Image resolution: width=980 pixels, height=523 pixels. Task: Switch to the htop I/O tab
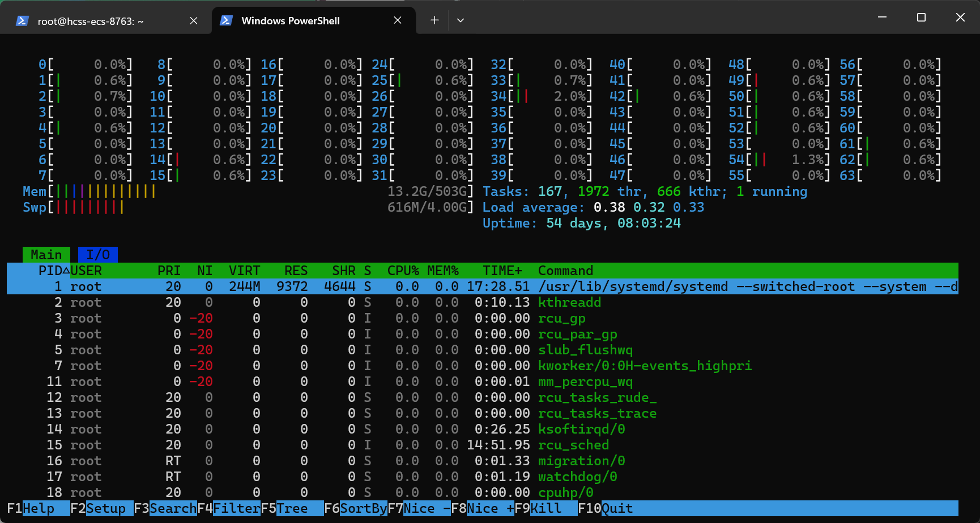[97, 255]
